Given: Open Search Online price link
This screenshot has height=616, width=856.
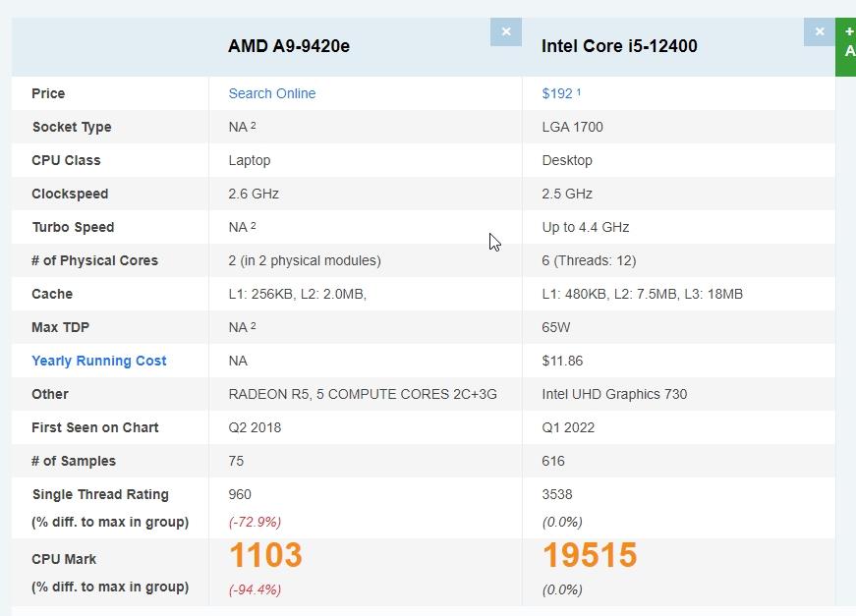Looking at the screenshot, I should pos(272,93).
